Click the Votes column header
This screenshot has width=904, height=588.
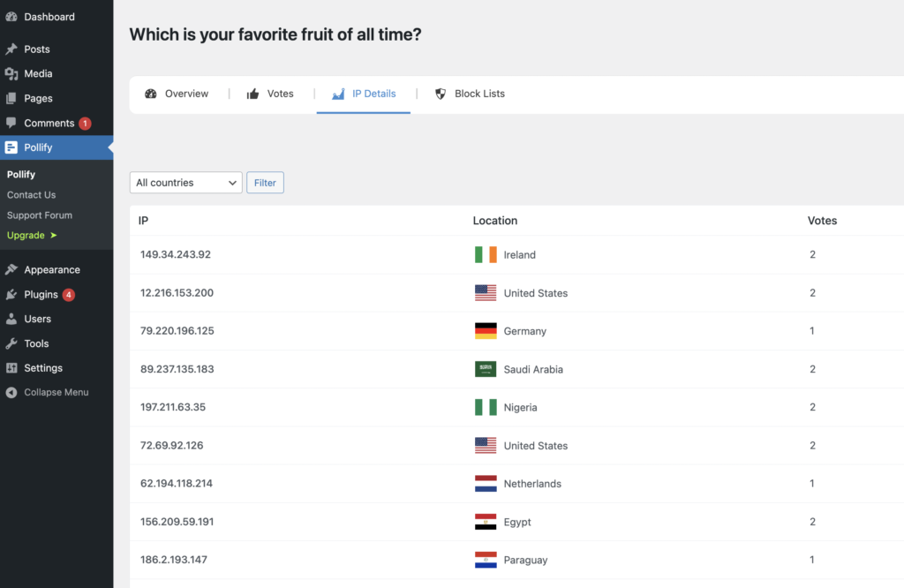pyautogui.click(x=822, y=221)
